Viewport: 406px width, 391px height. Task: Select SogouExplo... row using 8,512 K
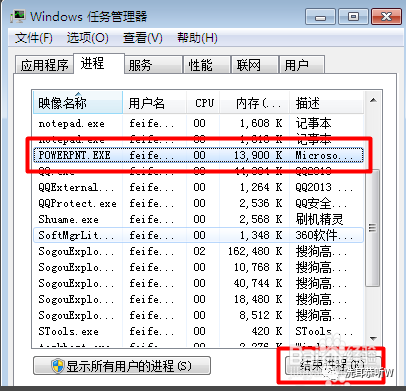[198, 315]
